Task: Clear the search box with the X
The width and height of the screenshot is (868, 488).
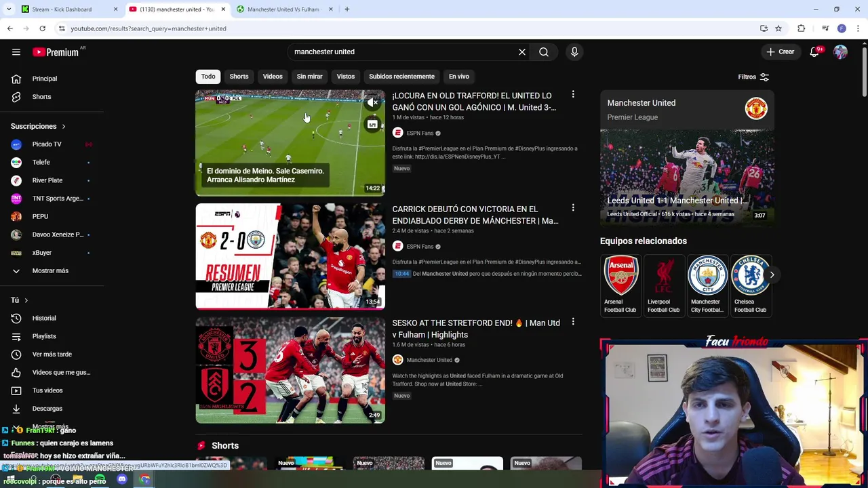Action: (x=522, y=52)
